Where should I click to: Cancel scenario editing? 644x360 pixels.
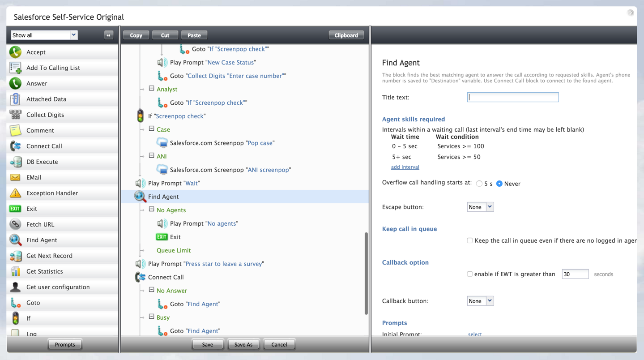pyautogui.click(x=279, y=344)
